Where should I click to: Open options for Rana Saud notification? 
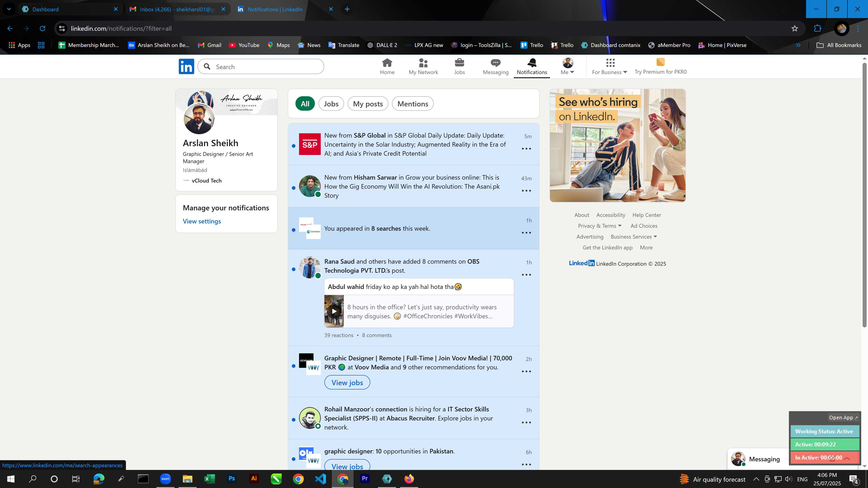(x=526, y=275)
